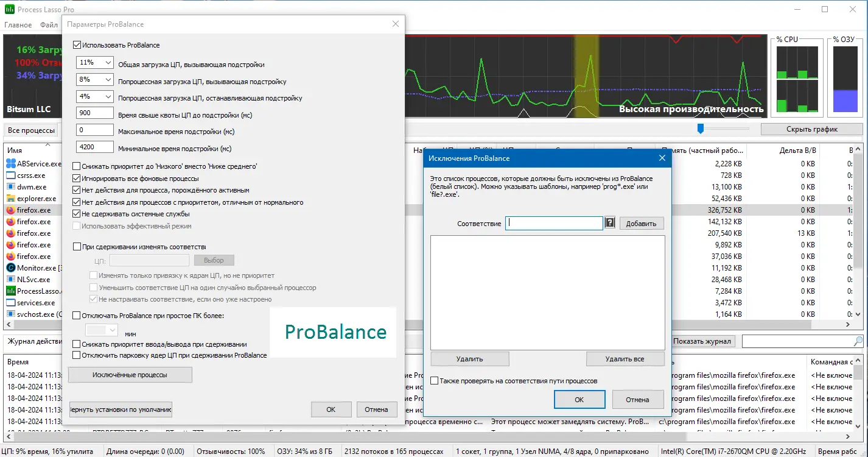Open the 8% per-process CPU dropdown
The height and width of the screenshot is (457, 868).
(95, 79)
